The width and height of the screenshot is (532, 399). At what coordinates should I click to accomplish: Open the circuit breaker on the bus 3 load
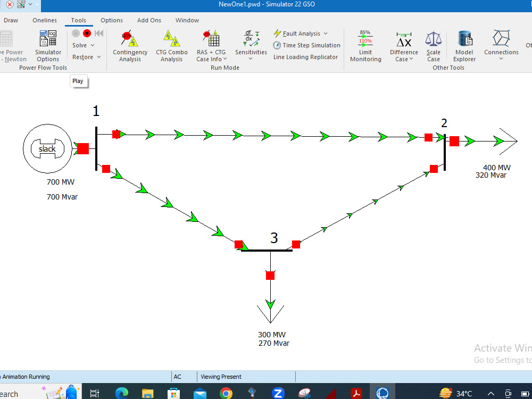point(271,275)
